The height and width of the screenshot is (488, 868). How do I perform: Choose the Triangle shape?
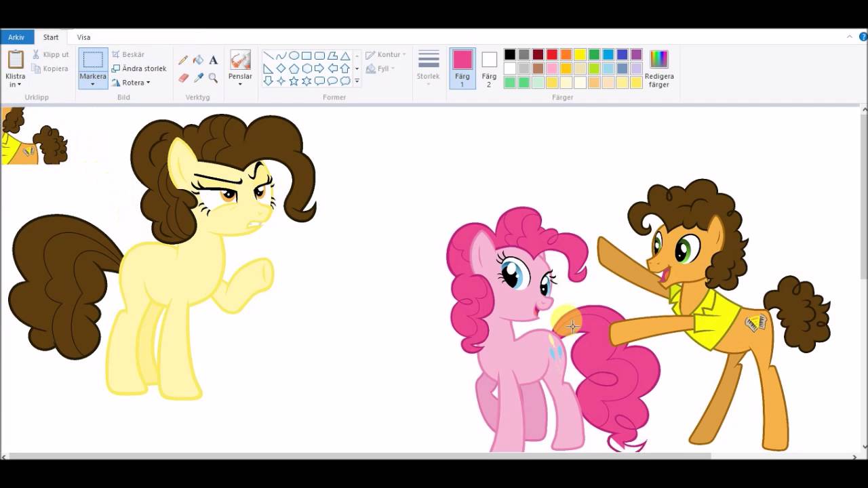click(345, 56)
